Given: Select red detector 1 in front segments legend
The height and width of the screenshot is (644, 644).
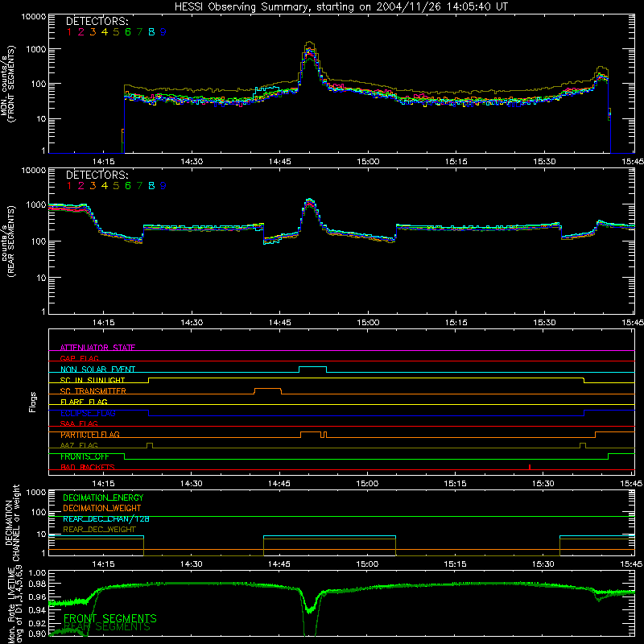Looking at the screenshot, I should 69,32.
